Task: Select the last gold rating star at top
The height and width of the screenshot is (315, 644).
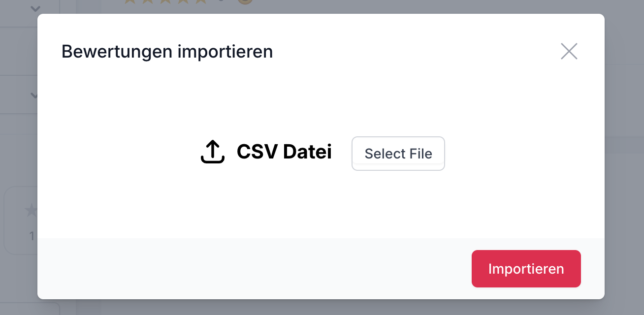Action: coord(200,1)
